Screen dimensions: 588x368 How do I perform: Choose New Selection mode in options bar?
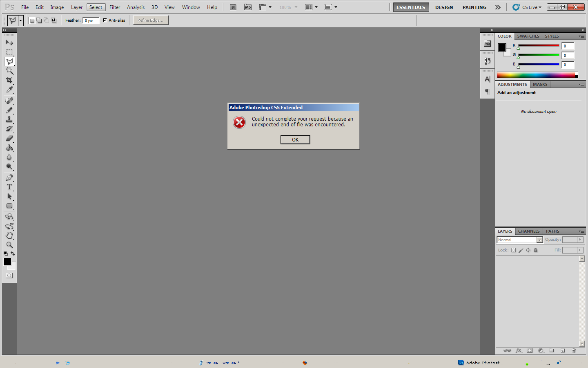pos(32,20)
